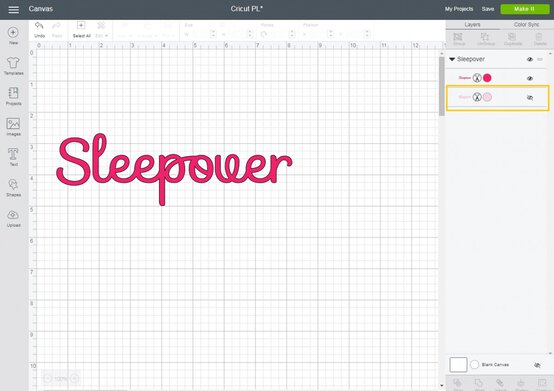This screenshot has width=554, height=391.
Task: Click scissors cut icon on light pink layer
Action: tap(477, 97)
